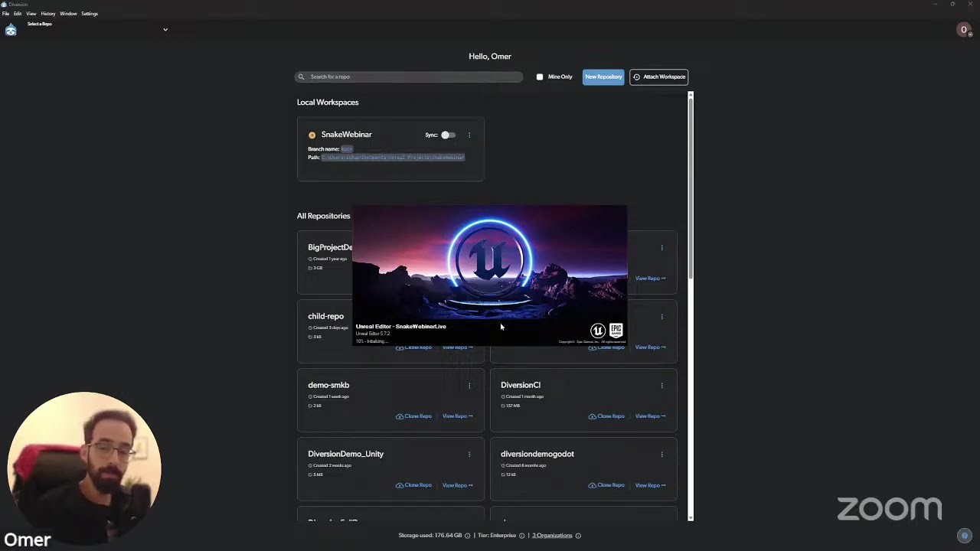This screenshot has height=551, width=980.
Task: Click View Repo on the DiversionCI card
Action: coord(651,416)
